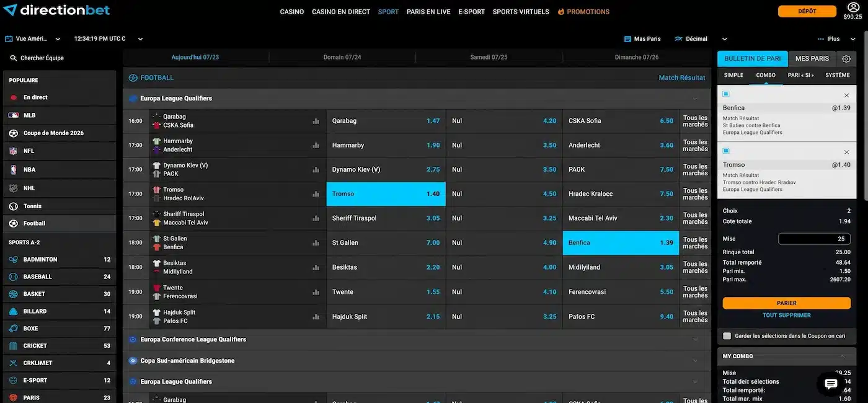Click Tout supprimer link
Screen dimensions: 868x403
[787, 316]
